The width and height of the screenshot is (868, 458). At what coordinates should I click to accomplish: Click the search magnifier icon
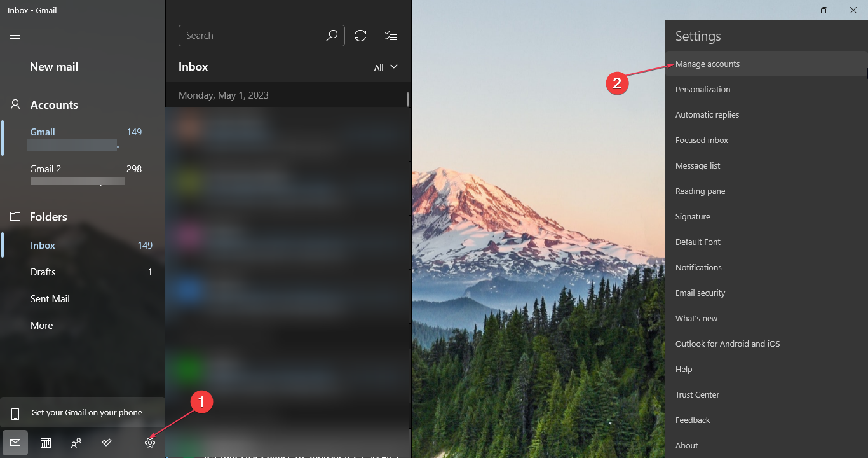pos(332,36)
